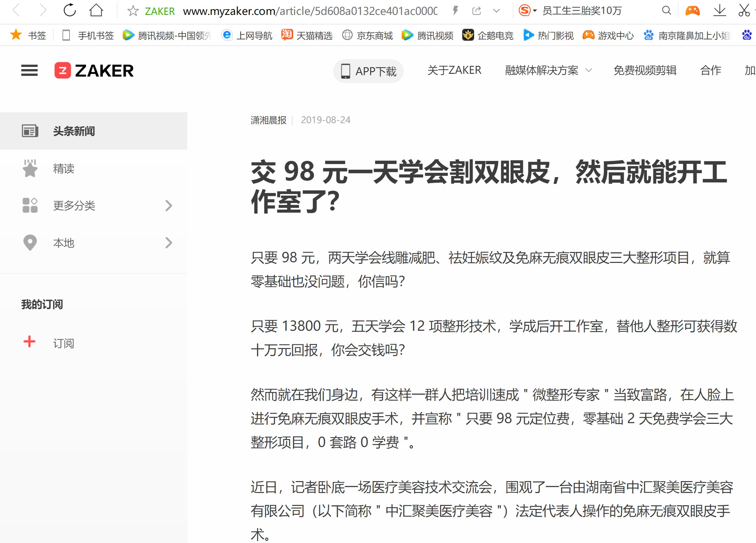Click the article source 潇湘晨报

268,120
